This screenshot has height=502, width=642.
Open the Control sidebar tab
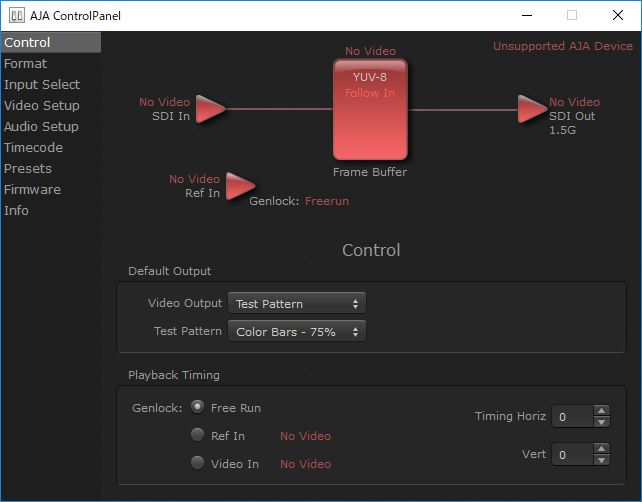tap(51, 42)
